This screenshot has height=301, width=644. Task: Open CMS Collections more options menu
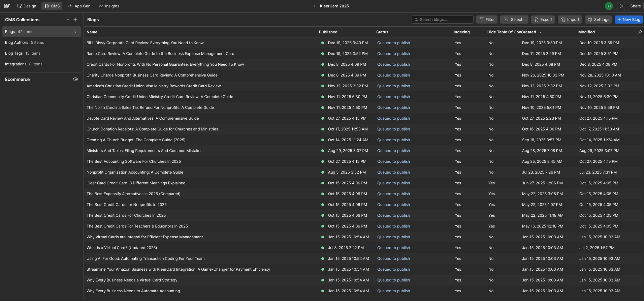point(67,20)
